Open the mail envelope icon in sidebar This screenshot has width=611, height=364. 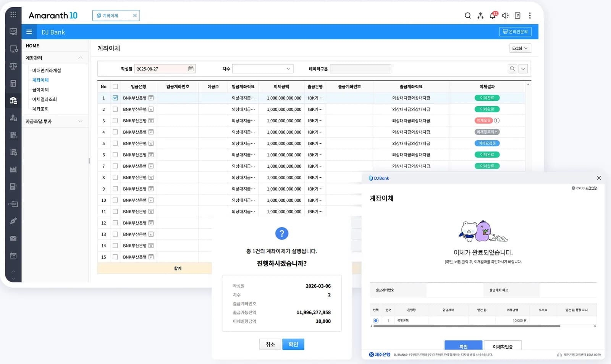click(13, 238)
